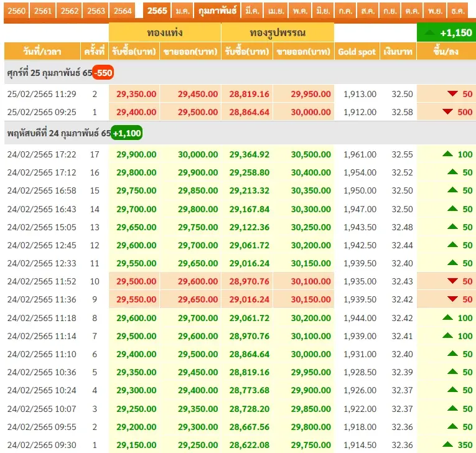Viewport: 476px width, 453px height.
Task: Click the 25/02/2565 09:25 timestamp
Action: (x=42, y=113)
